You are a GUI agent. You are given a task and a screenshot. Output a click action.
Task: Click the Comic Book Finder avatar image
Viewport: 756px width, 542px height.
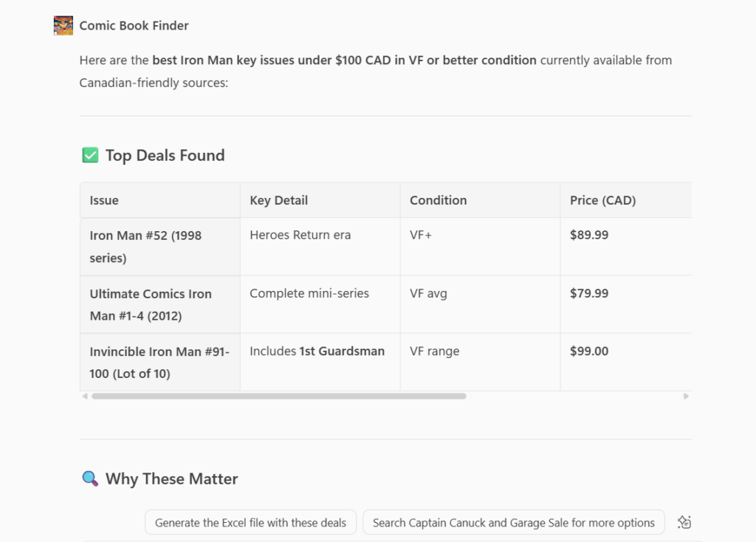coord(63,26)
